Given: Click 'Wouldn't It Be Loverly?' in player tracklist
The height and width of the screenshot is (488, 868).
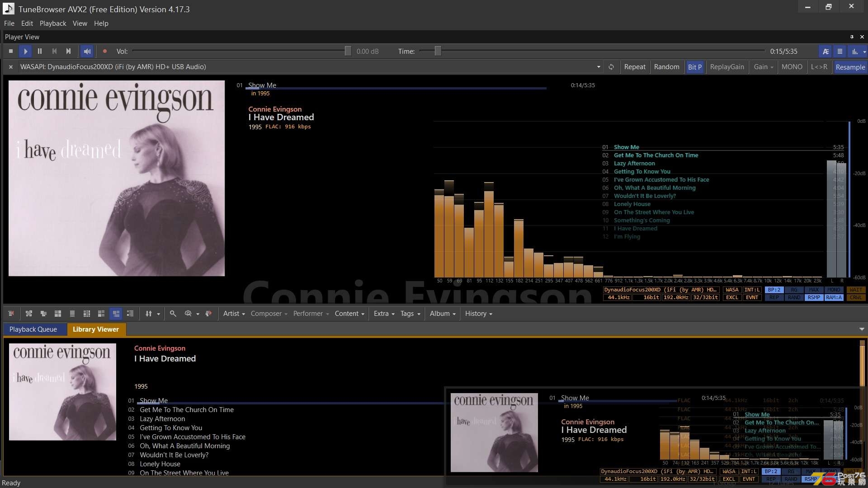Looking at the screenshot, I should point(645,196).
